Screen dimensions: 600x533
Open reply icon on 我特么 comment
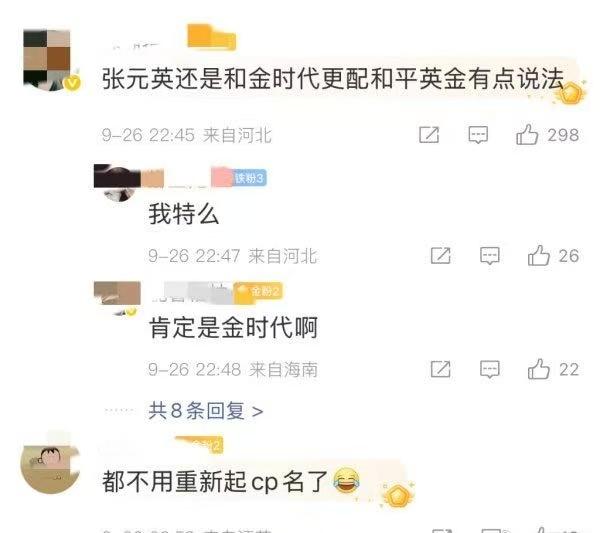click(490, 255)
